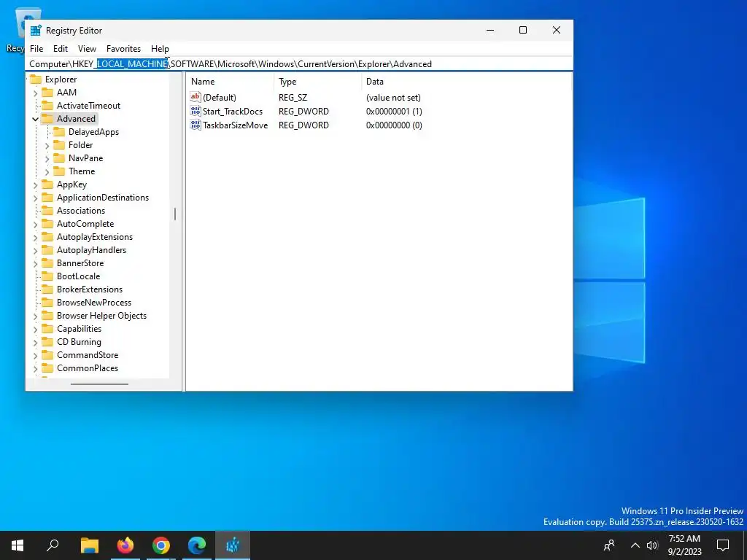
Task: Select the Advanced key in the tree
Action: [76, 119]
